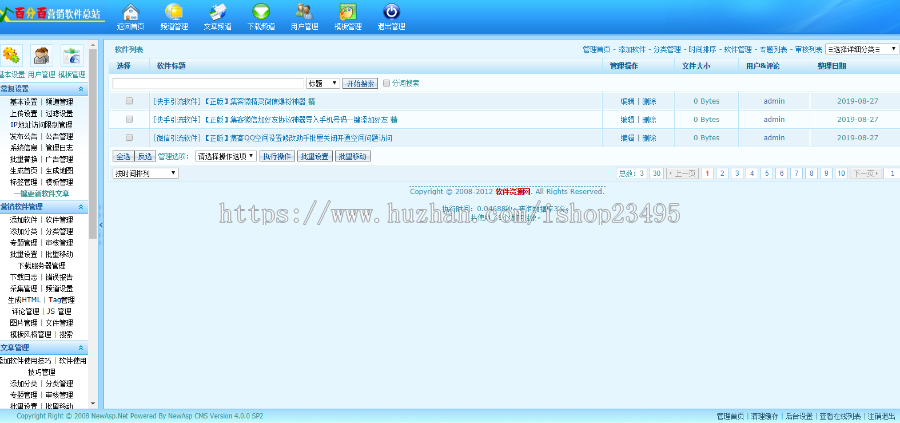Click the 全选 button
900x423 pixels.
click(x=123, y=156)
